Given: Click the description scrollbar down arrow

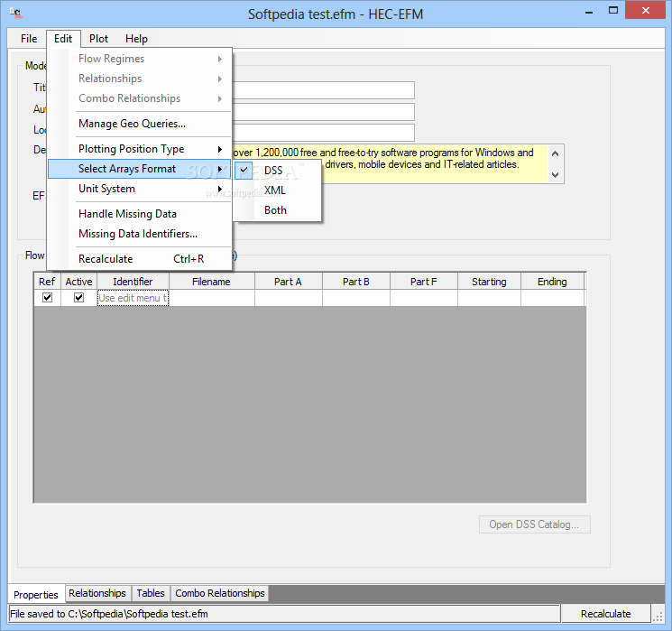Looking at the screenshot, I should tap(556, 174).
